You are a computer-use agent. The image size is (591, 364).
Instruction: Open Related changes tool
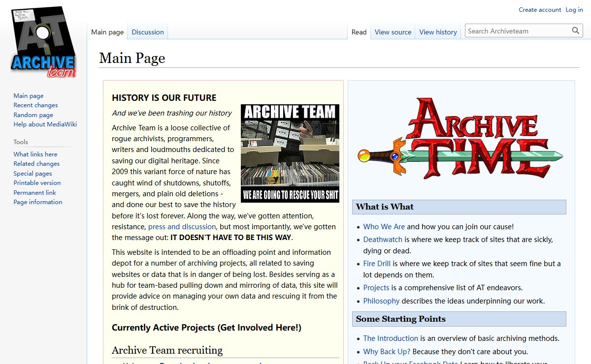tap(36, 164)
